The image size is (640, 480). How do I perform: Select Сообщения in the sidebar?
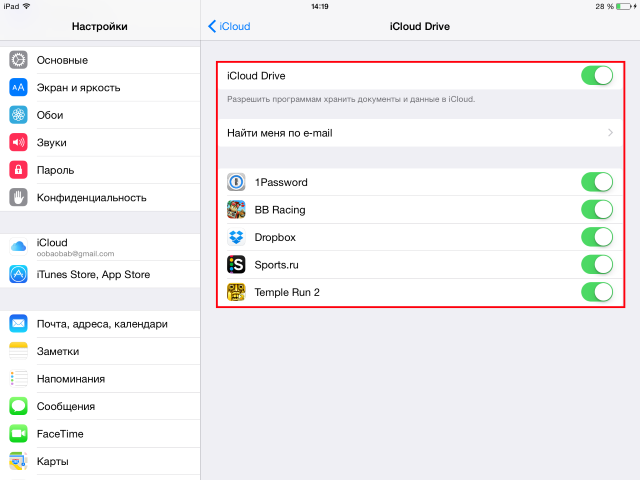[x=100, y=406]
